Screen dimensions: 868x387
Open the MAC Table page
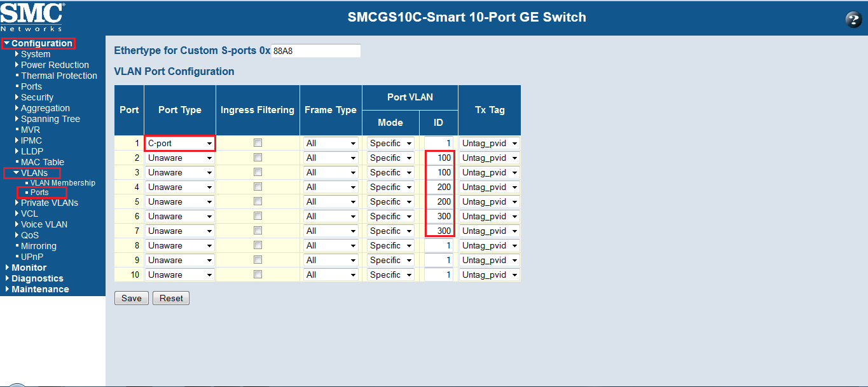(42, 162)
